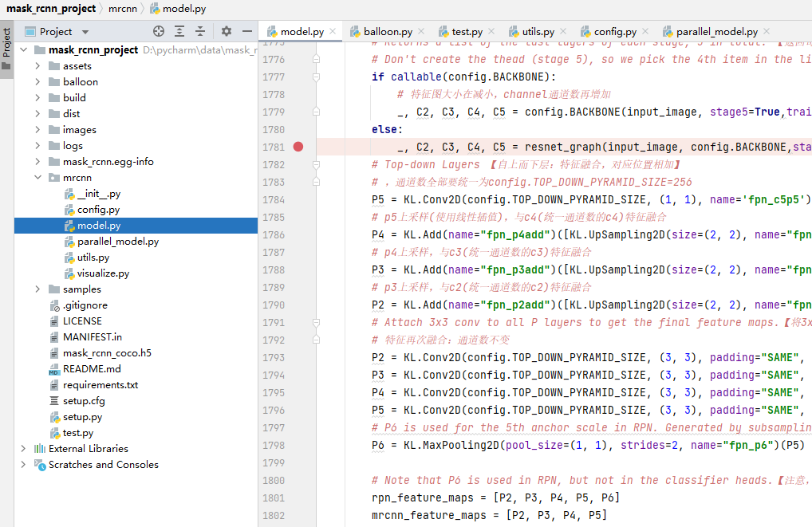Collapse the mrcnn package folder

coord(37,178)
